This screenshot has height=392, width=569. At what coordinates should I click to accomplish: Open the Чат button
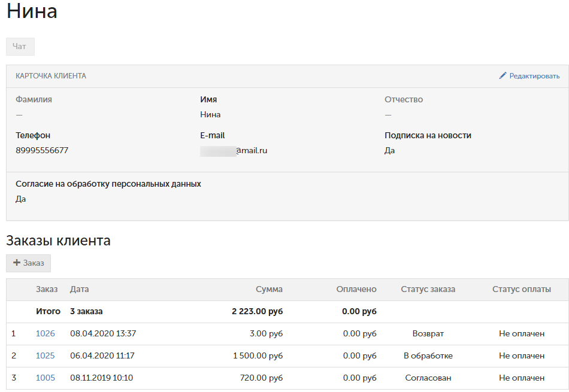tap(20, 47)
